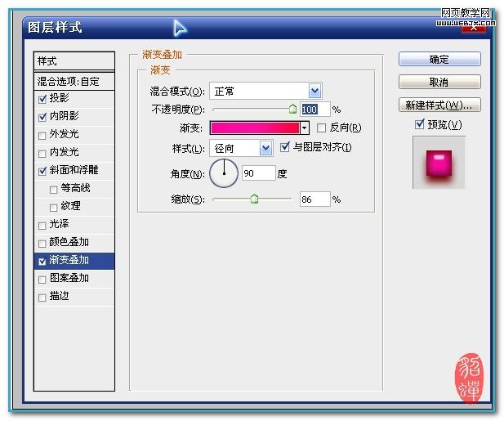This screenshot has height=421, width=504.
Task: Enable the 外发光 outer glow checkbox
Action: coord(42,136)
